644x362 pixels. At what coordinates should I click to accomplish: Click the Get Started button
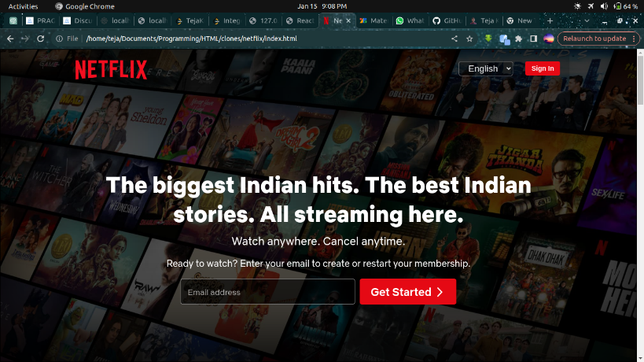click(408, 292)
